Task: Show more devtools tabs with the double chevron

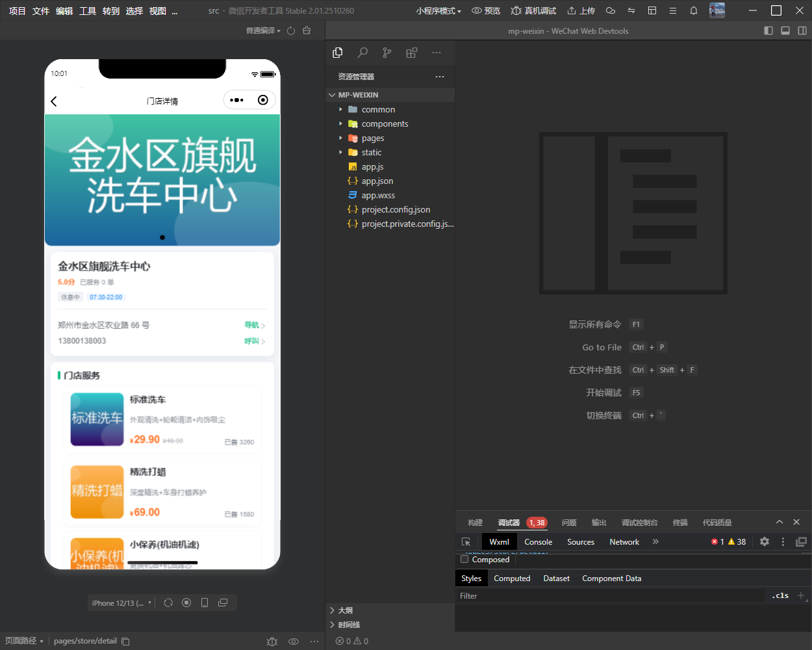Action: click(655, 541)
